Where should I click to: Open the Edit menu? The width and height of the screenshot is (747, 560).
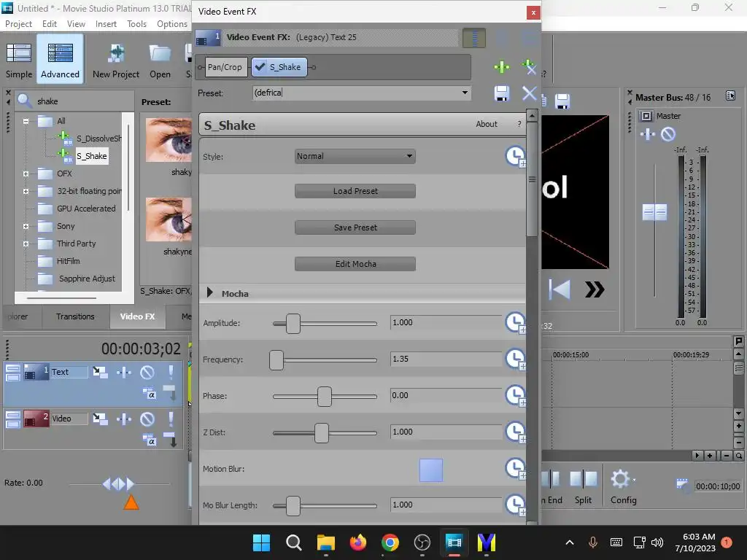point(49,24)
